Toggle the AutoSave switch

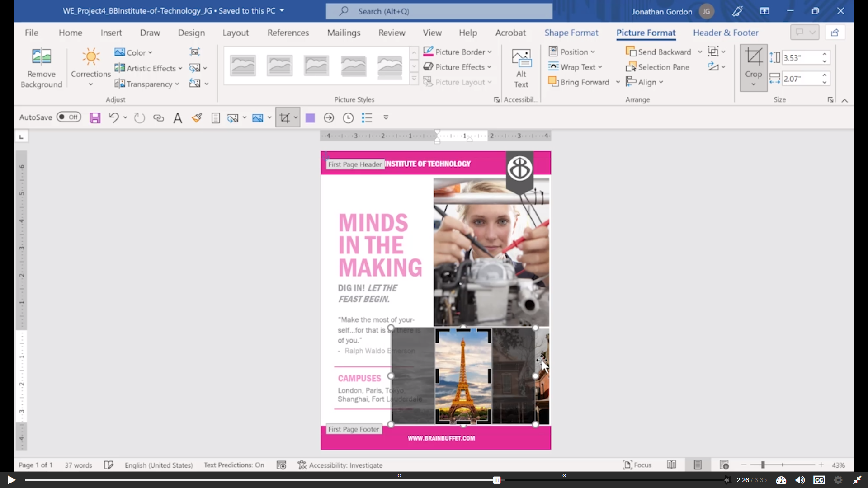(x=69, y=117)
